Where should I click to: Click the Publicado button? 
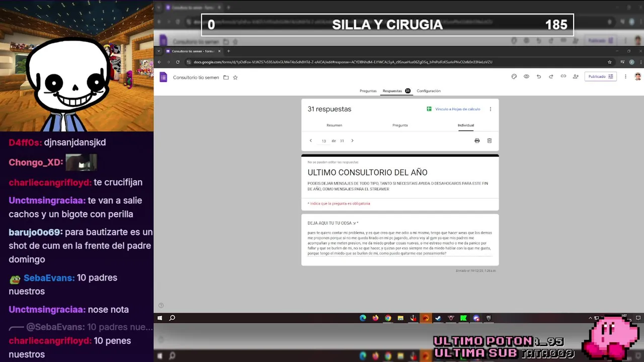pos(600,76)
